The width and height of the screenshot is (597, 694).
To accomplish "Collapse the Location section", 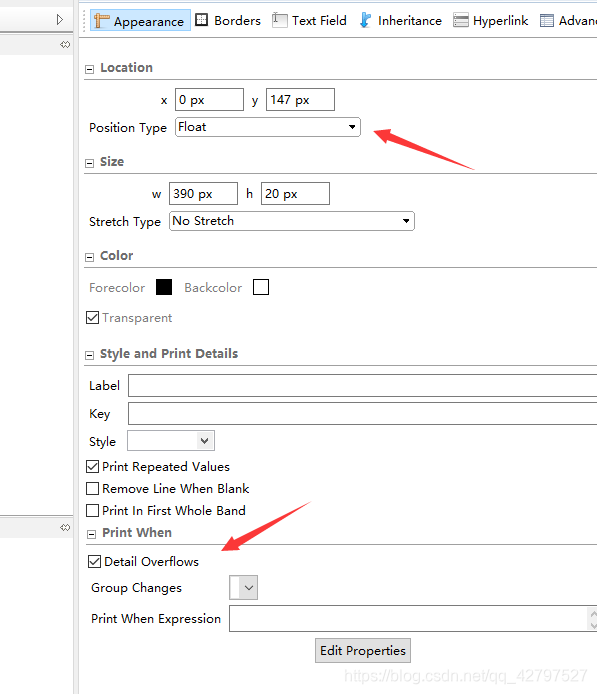I will tap(89, 69).
